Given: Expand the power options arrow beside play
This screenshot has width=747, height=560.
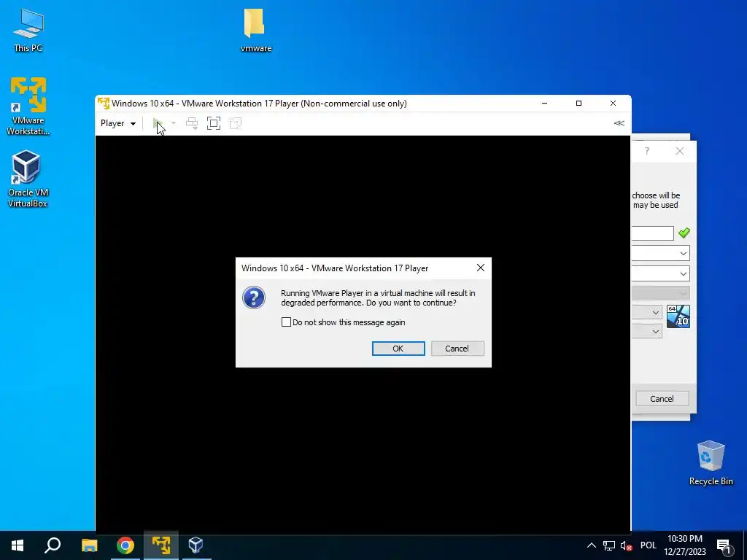Looking at the screenshot, I should coord(174,123).
